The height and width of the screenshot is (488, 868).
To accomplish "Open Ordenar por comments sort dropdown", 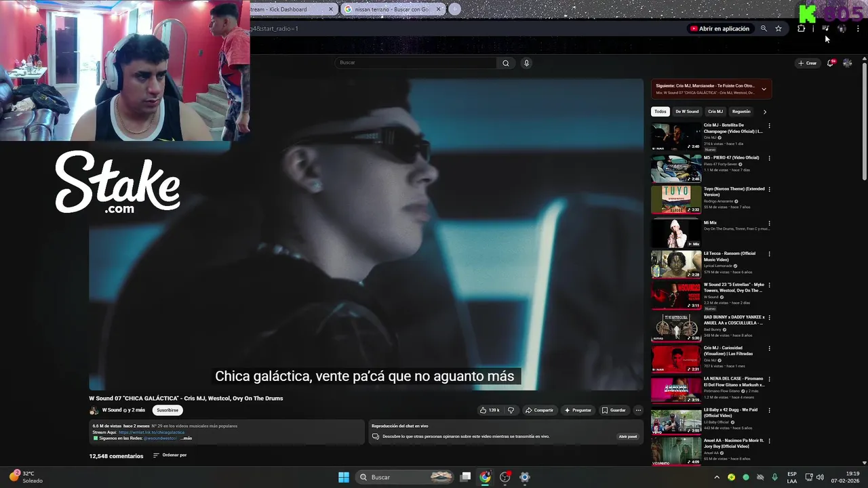I will point(170,455).
